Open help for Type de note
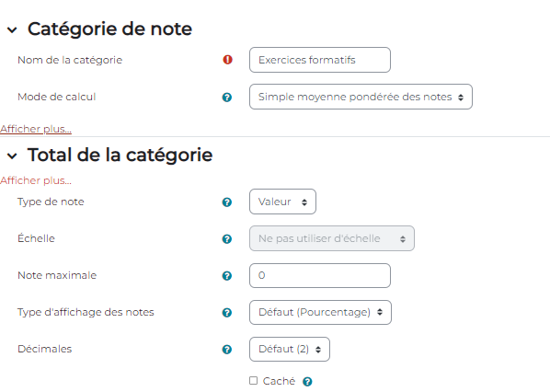This screenshot has width=550, height=392. [x=227, y=202]
